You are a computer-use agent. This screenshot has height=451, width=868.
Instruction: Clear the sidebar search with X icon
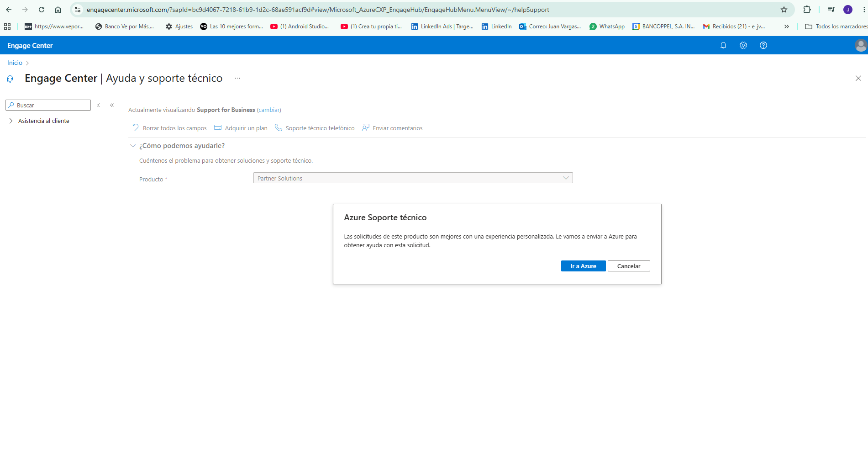[x=98, y=105]
